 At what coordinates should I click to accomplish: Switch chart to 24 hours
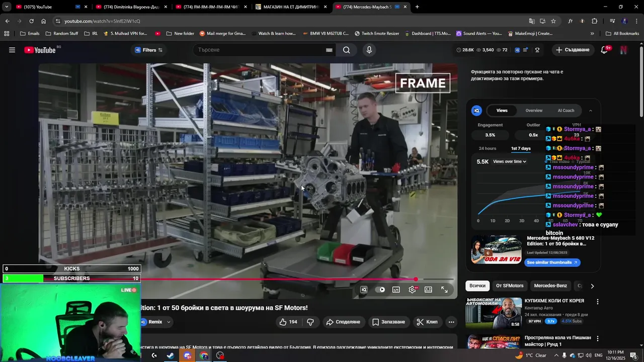tap(488, 148)
